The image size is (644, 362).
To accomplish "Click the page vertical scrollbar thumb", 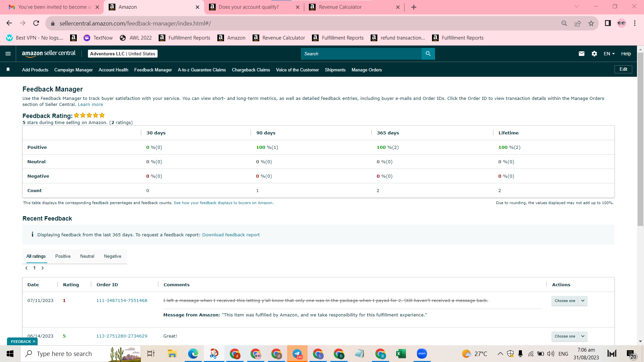I will [640, 139].
